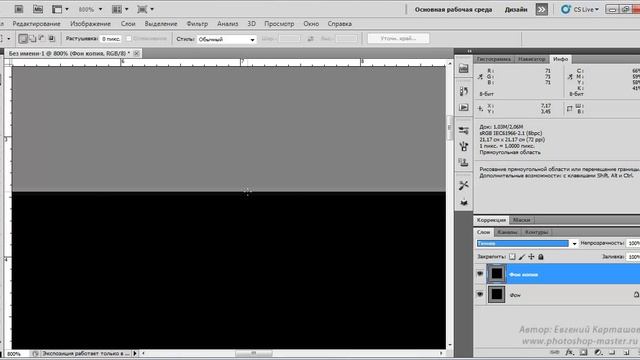
Task: Select Основная рабочая среда workspace
Action: tap(453, 9)
